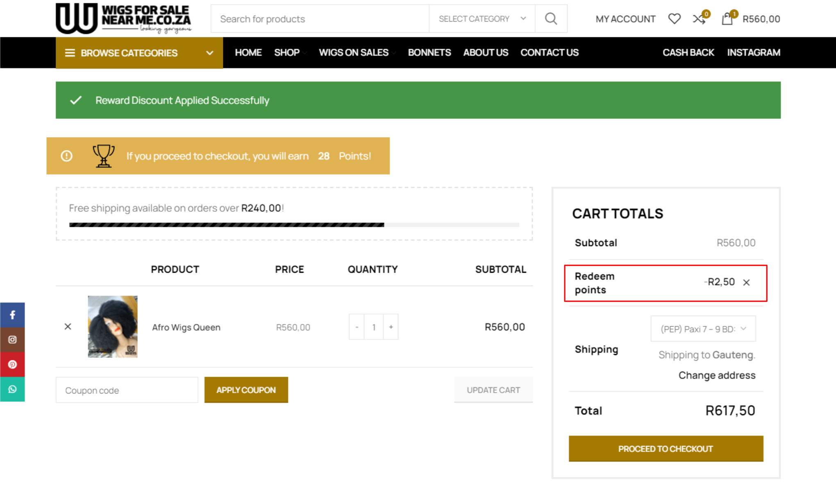Click the compare shuffle icon
This screenshot has height=504, width=836.
tap(699, 19)
